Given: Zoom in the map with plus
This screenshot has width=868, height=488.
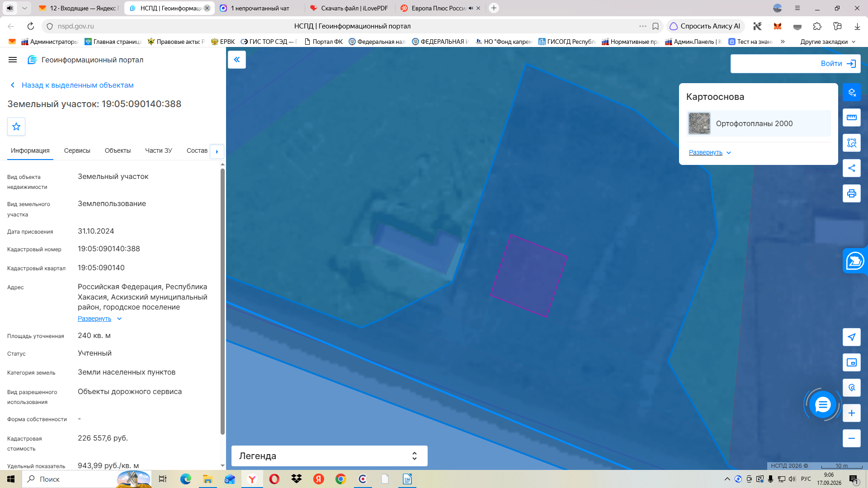Looking at the screenshot, I should click(852, 413).
